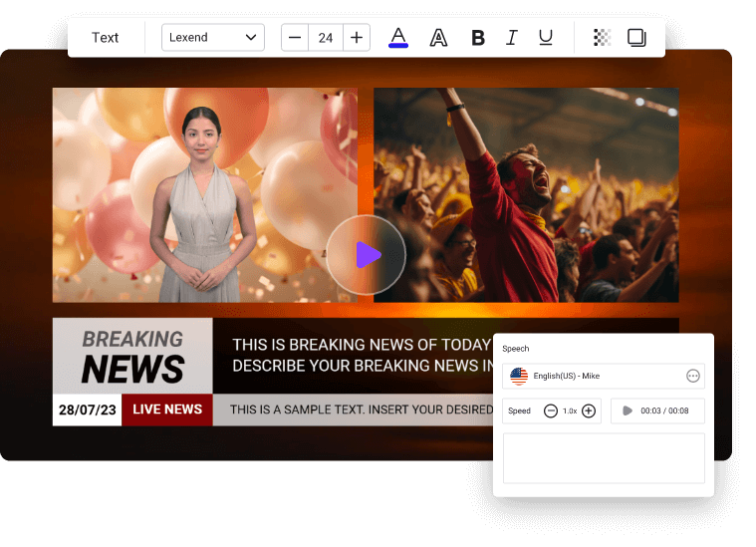Viewport: 756px width, 547px height.
Task: Increase font size with plus button
Action: tap(357, 38)
